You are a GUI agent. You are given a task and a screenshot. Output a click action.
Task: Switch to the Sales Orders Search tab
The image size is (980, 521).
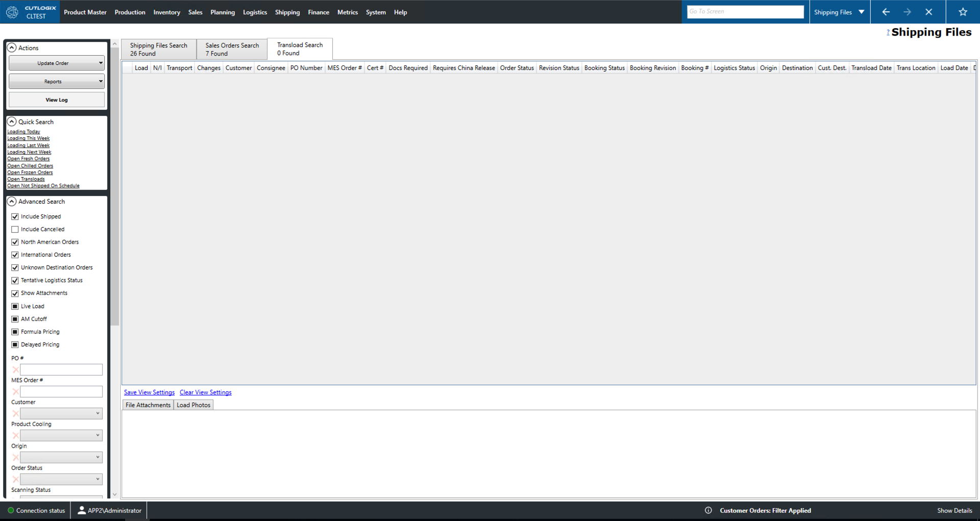[231, 48]
